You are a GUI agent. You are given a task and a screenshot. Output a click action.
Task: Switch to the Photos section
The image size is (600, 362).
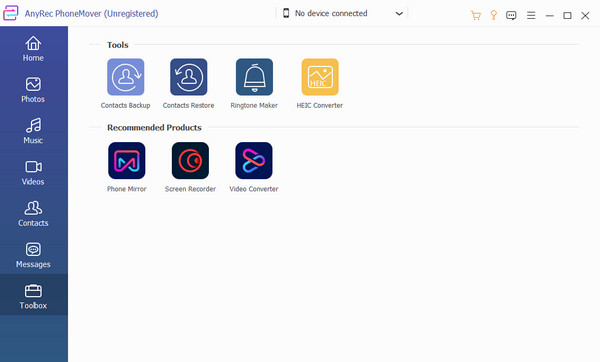[34, 90]
